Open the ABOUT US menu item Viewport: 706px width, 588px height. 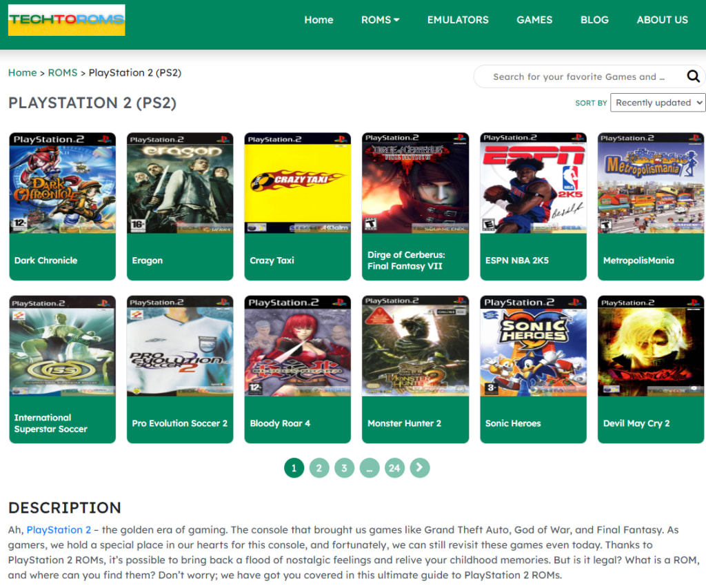click(663, 20)
